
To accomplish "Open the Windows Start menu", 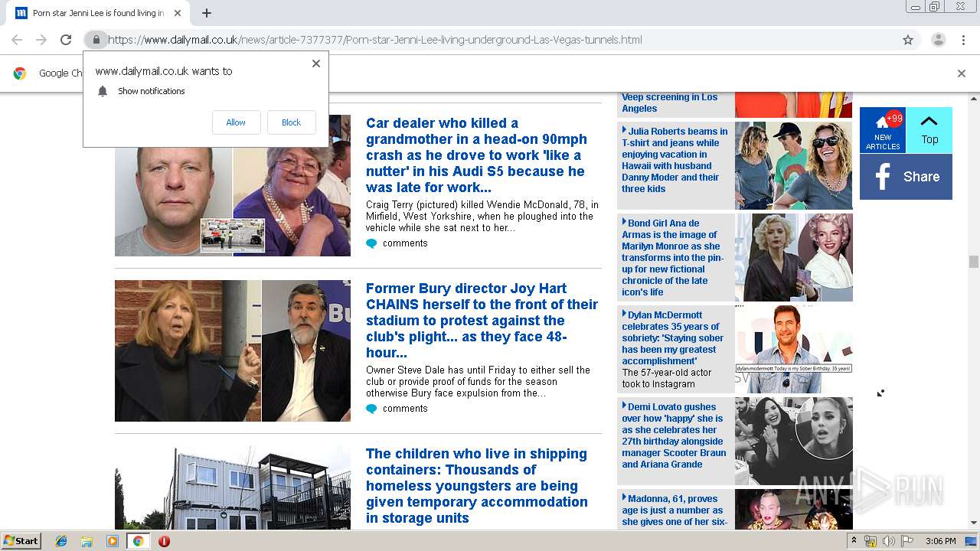I will [21, 540].
